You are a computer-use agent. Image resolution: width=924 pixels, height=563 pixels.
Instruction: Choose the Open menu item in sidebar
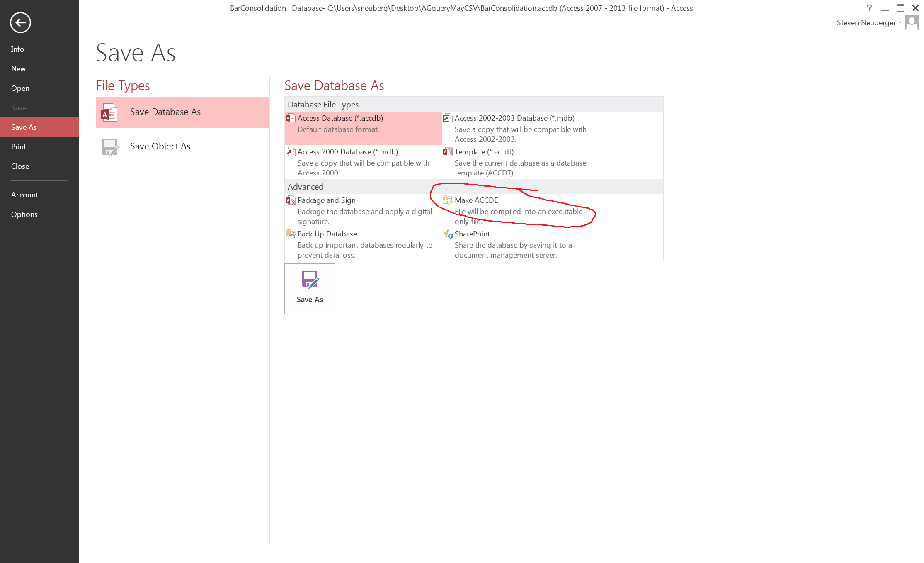tap(20, 88)
